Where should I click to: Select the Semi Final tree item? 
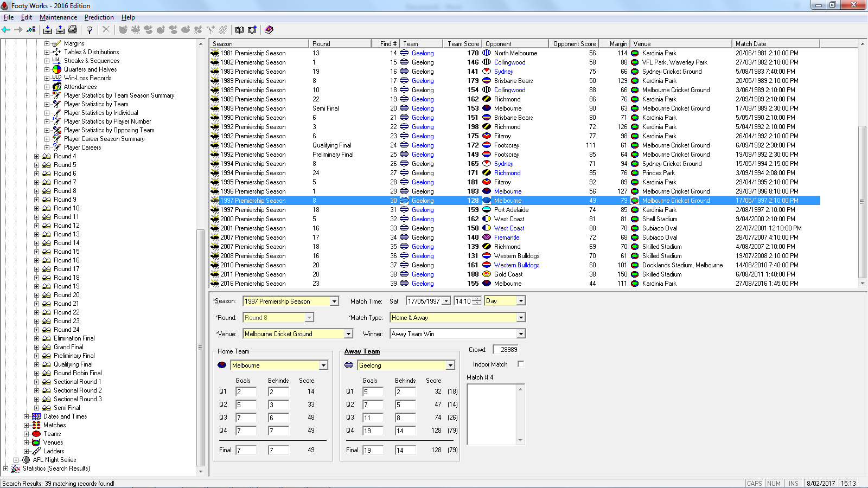[x=67, y=408]
